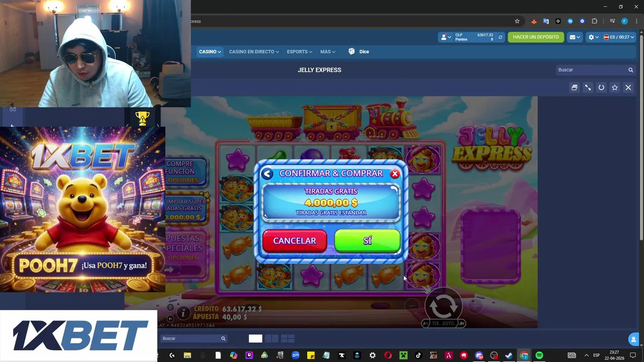This screenshot has height=362, width=644.
Task: Expand the MÁS menu
Action: pyautogui.click(x=328, y=52)
